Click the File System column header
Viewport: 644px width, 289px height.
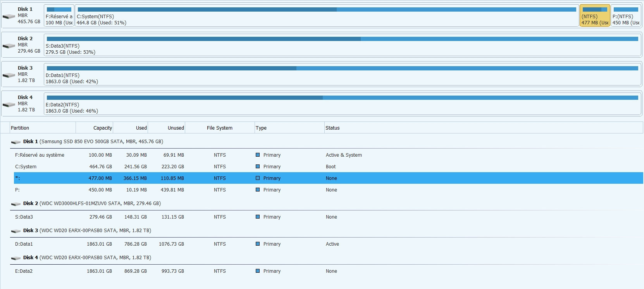click(x=220, y=128)
